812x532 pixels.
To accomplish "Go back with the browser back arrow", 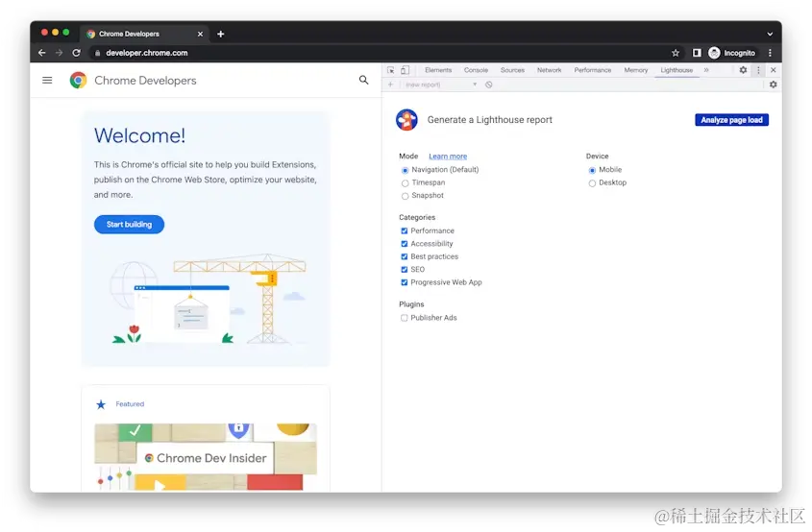I will pyautogui.click(x=42, y=53).
